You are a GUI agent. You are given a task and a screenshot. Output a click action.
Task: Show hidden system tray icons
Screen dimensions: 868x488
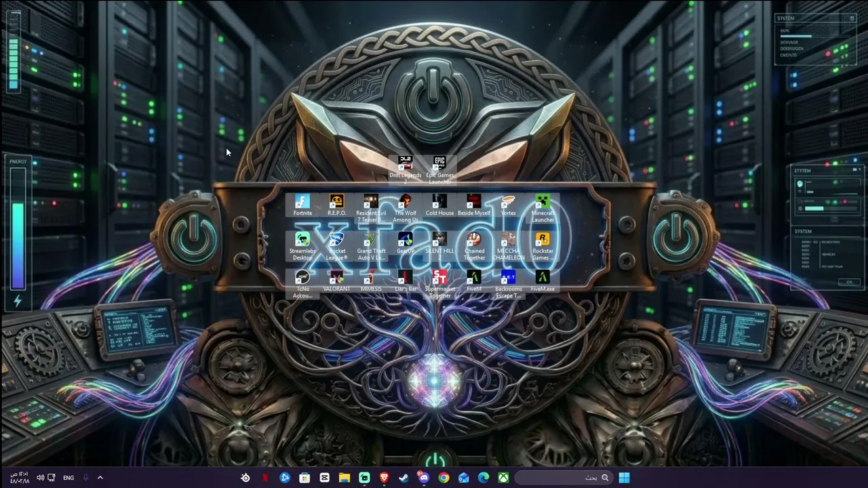click(100, 478)
